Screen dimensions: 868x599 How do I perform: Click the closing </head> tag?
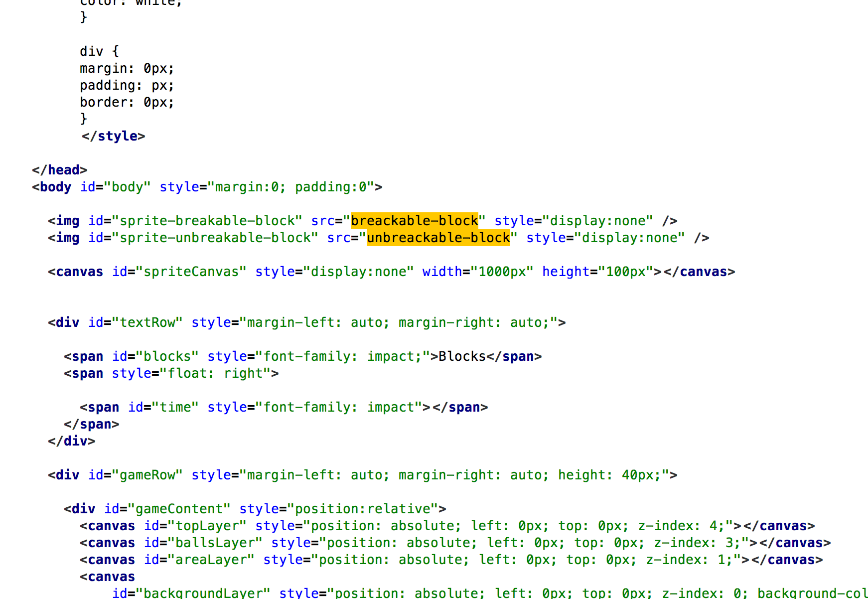60,170
